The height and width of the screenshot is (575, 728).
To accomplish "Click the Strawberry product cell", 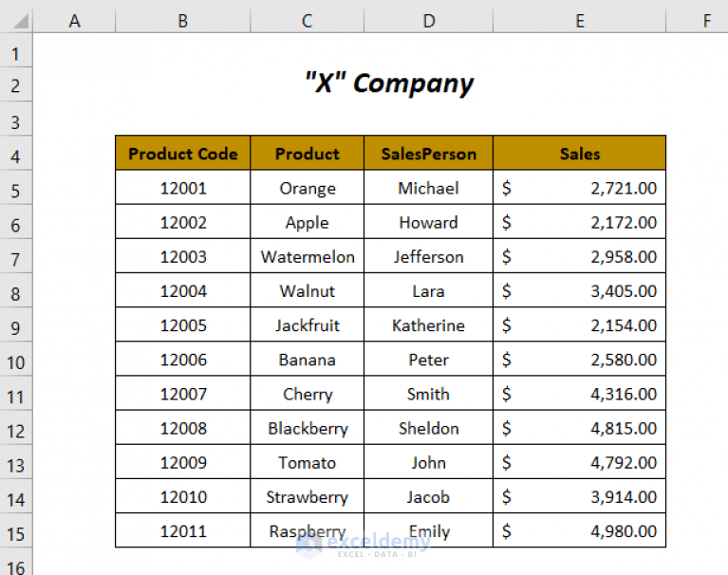I will click(307, 496).
